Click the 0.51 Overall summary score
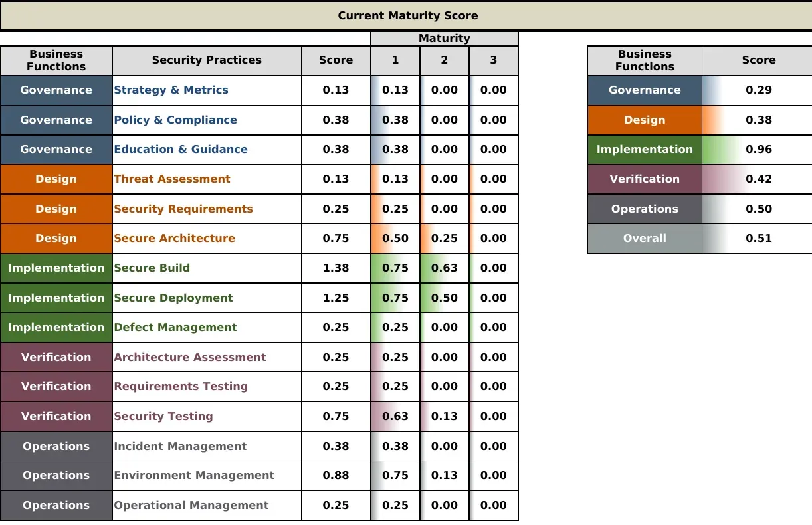812x525 pixels. click(757, 239)
